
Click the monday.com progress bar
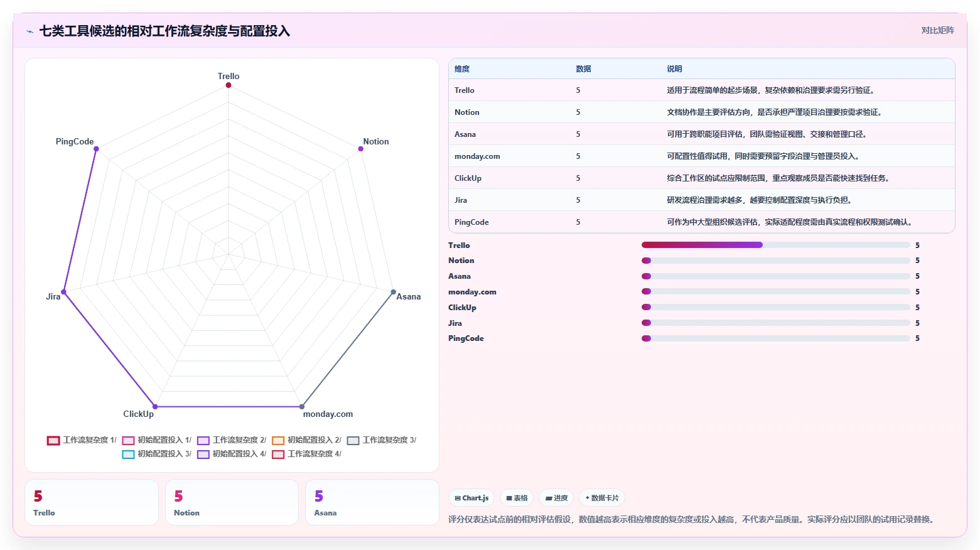775,291
